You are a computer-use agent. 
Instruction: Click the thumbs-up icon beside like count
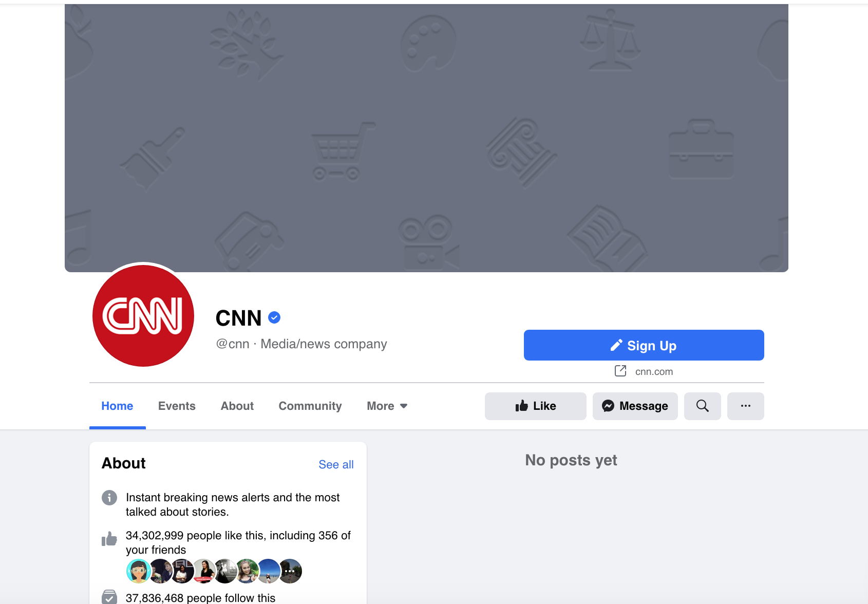click(109, 539)
